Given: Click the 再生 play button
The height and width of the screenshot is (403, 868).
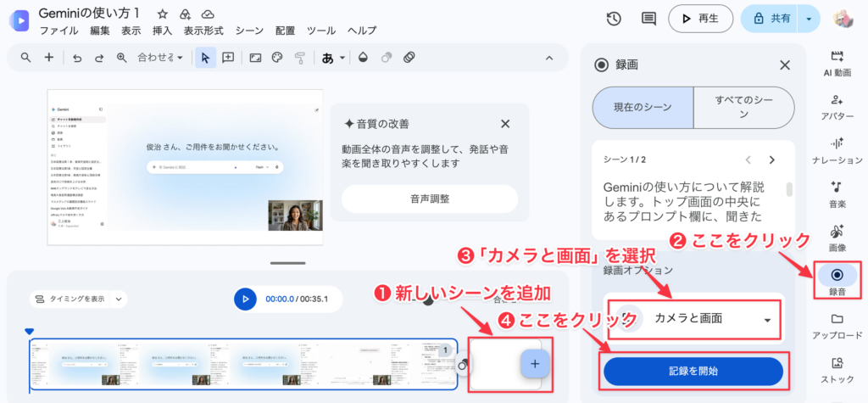Looking at the screenshot, I should [700, 19].
